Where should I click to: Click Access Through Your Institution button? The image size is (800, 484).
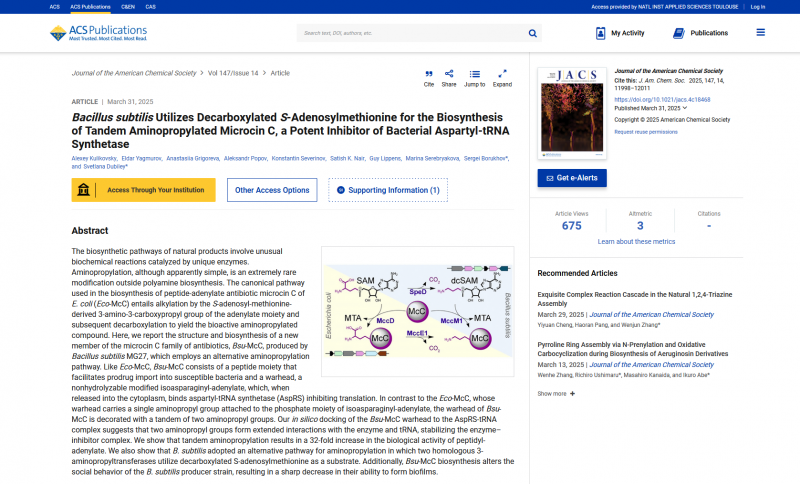pyautogui.click(x=143, y=190)
